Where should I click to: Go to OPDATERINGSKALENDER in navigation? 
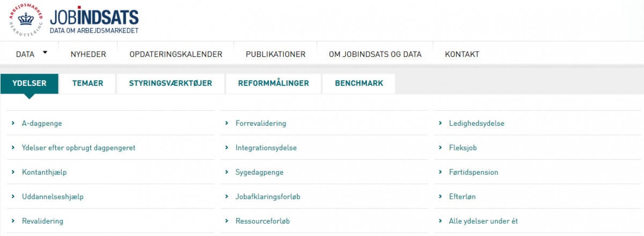tap(175, 54)
